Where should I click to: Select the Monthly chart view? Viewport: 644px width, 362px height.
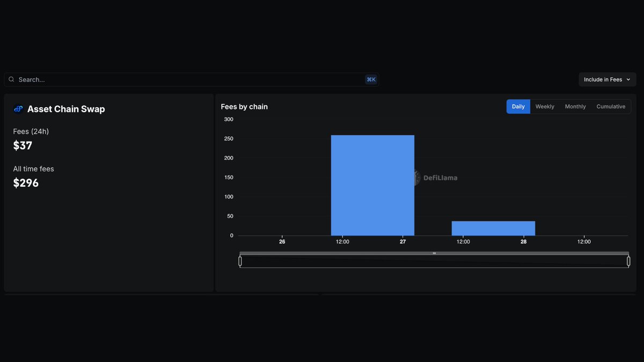point(575,107)
